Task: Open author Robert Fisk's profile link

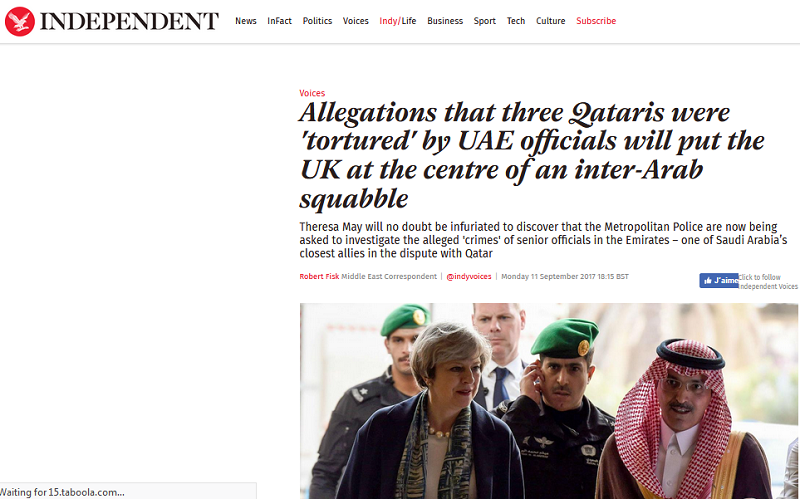Action: coord(319,277)
